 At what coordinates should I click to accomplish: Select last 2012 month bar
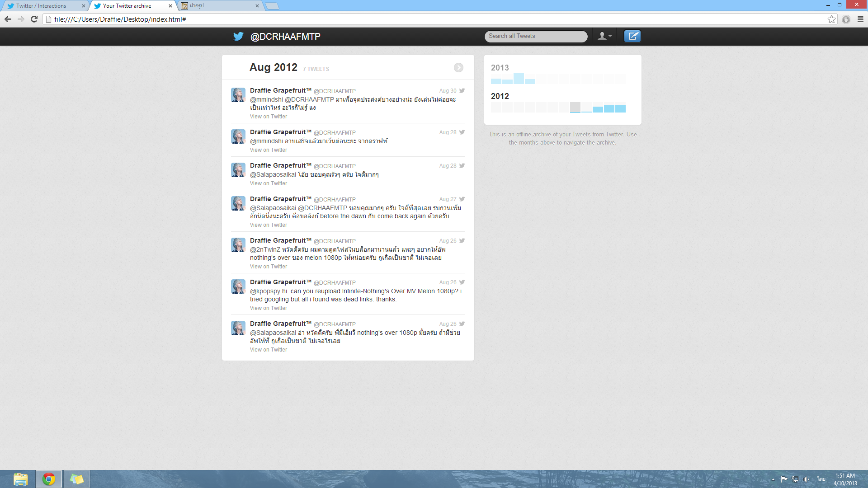pyautogui.click(x=620, y=108)
